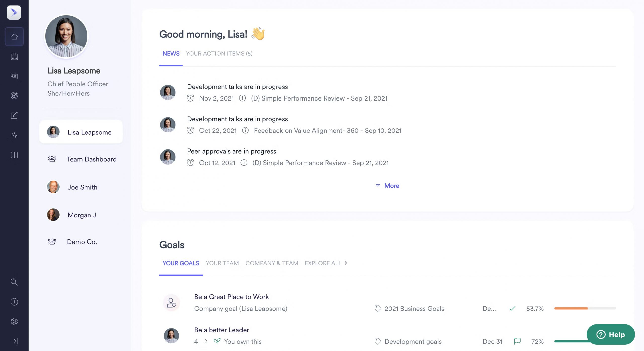The image size is (644, 351).
Task: Select the goals target icon in sidebar
Action: coord(14,95)
